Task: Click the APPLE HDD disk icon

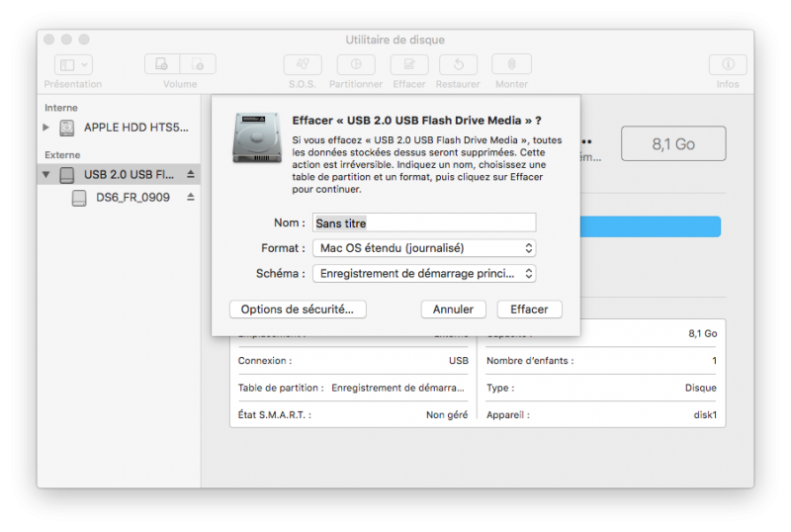Action: (x=67, y=128)
